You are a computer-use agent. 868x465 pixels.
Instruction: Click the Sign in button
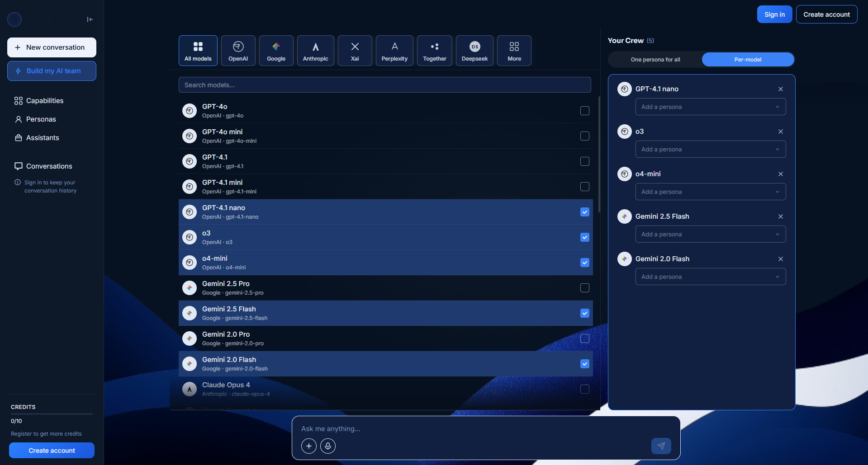774,14
